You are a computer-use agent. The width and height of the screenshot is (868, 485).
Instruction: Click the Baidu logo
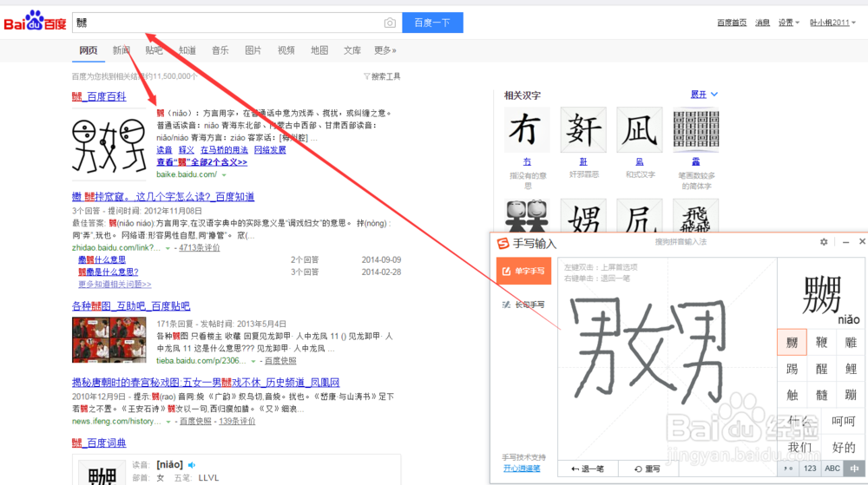point(35,22)
